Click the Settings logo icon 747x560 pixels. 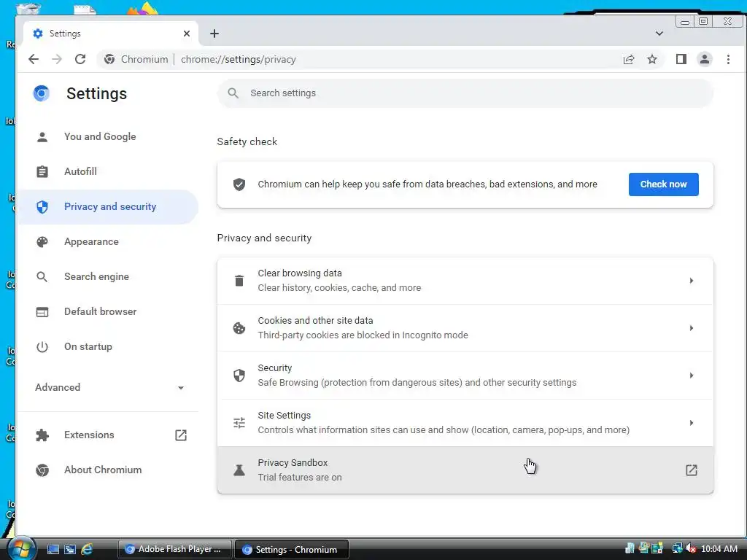[x=42, y=93]
